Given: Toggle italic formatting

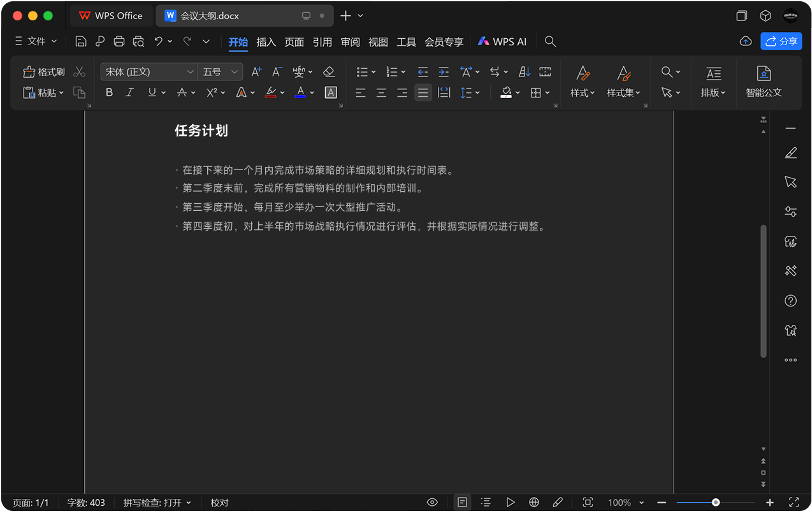Looking at the screenshot, I should click(130, 93).
